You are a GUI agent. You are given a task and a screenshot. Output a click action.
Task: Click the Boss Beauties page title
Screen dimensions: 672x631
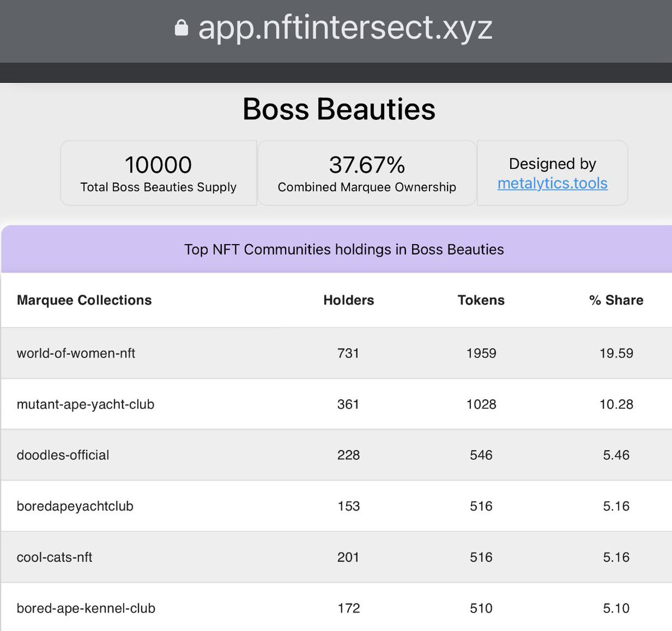point(338,109)
